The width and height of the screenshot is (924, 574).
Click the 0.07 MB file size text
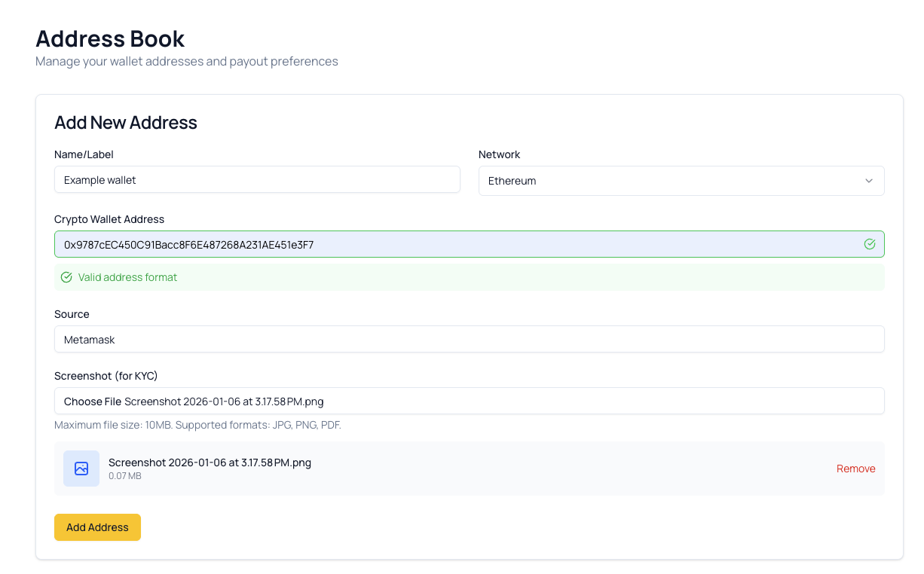coord(124,475)
